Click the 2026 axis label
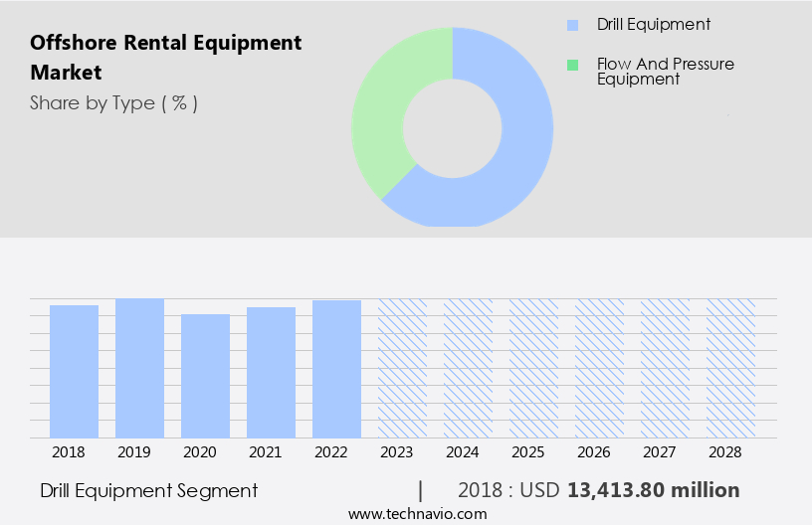The height and width of the screenshot is (525, 812). (x=594, y=452)
